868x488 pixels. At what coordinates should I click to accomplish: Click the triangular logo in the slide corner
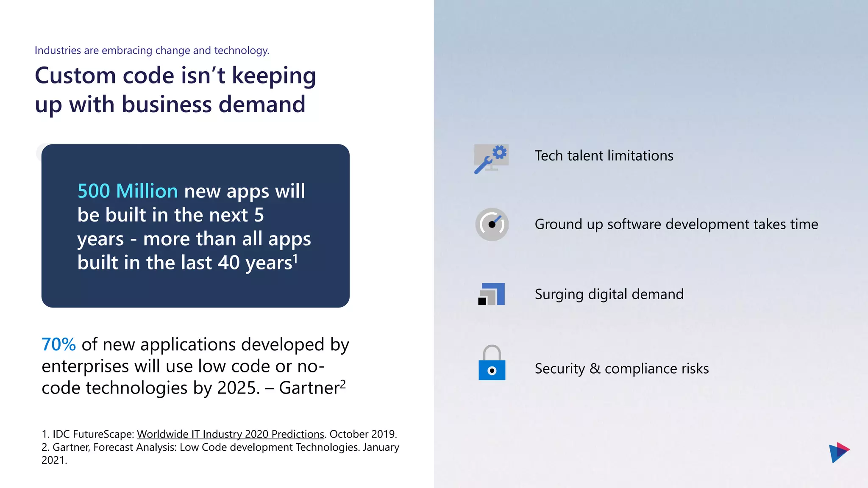pyautogui.click(x=839, y=452)
